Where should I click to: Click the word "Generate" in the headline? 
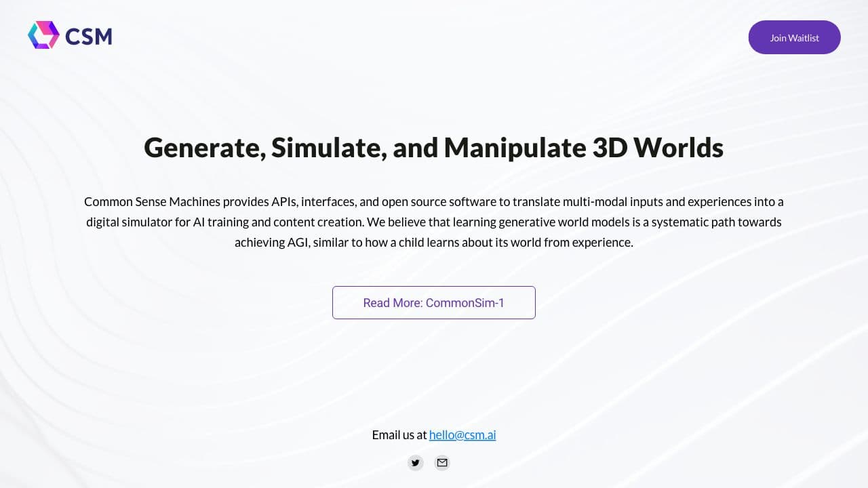coord(204,148)
